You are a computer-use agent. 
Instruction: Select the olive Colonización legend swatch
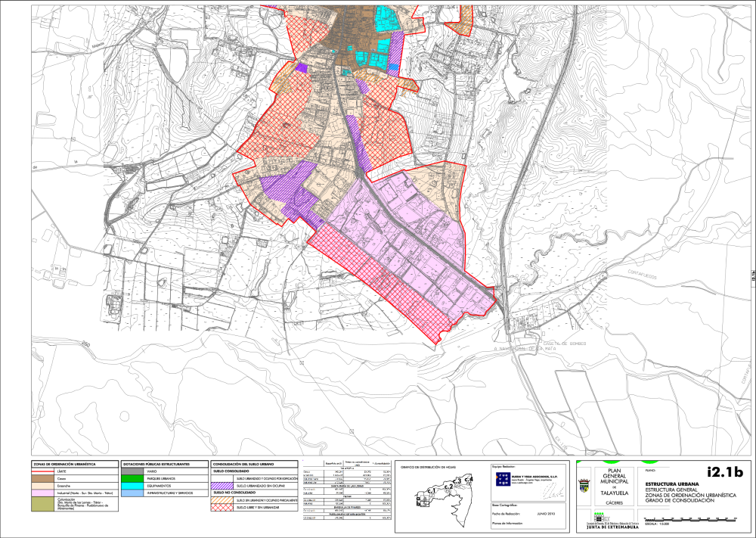tap(42, 504)
